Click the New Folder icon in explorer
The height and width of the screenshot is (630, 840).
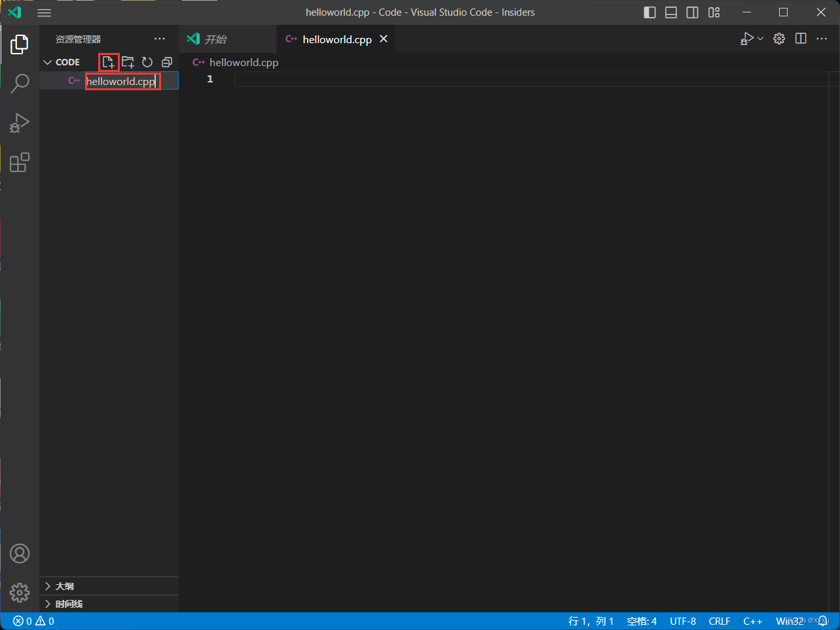click(x=128, y=62)
